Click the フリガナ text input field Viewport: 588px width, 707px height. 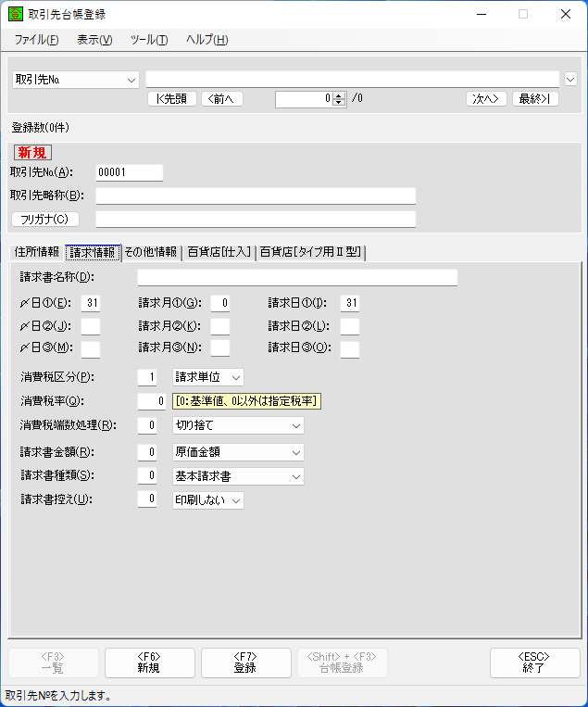[x=256, y=219]
